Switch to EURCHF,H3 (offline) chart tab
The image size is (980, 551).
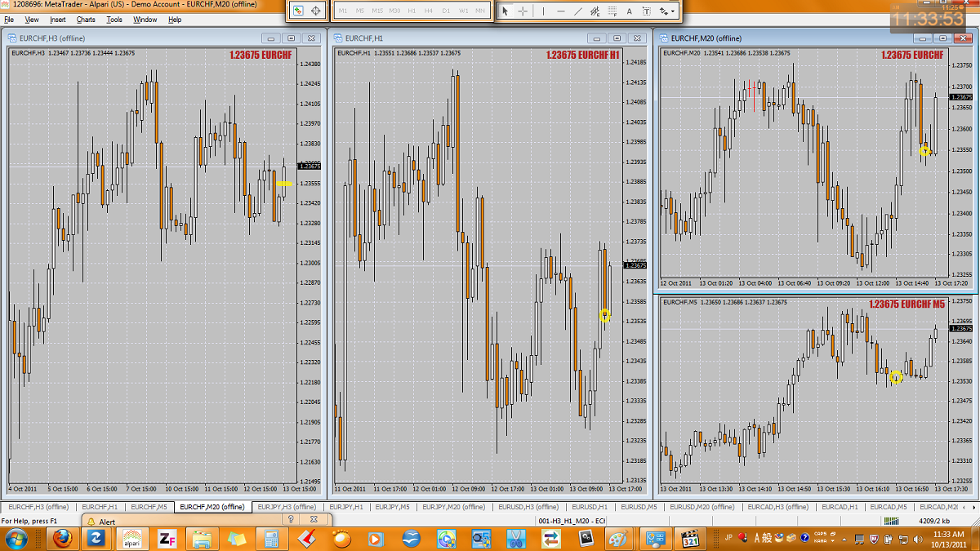click(x=38, y=507)
